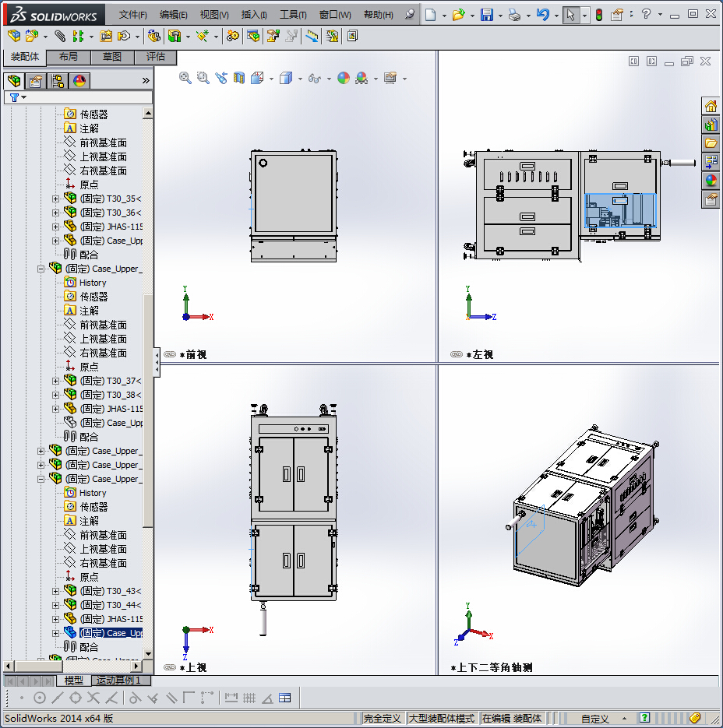Collapse the Case_Upper node above the first History item
723x728 pixels.
(x=41, y=269)
